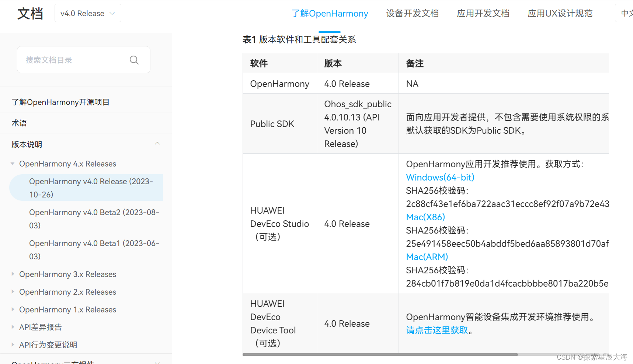633x364 pixels.
Task: Click HUAWEI DevEco Device Tool (可选) cell
Action: click(x=280, y=323)
